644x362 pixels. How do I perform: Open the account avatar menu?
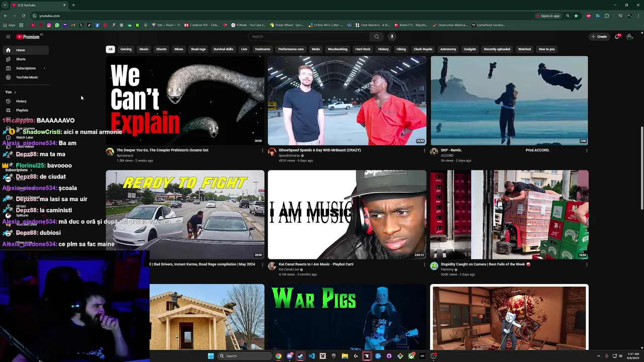630,37
